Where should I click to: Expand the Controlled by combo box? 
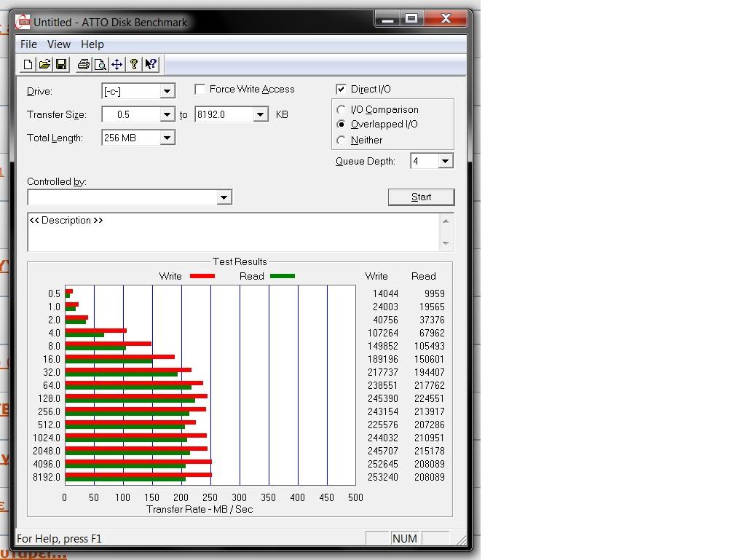tap(224, 197)
